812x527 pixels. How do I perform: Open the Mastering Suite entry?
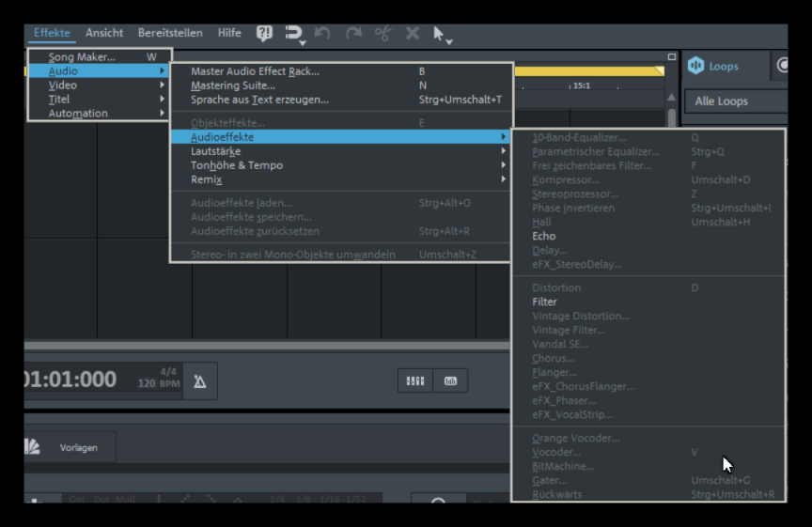(232, 85)
